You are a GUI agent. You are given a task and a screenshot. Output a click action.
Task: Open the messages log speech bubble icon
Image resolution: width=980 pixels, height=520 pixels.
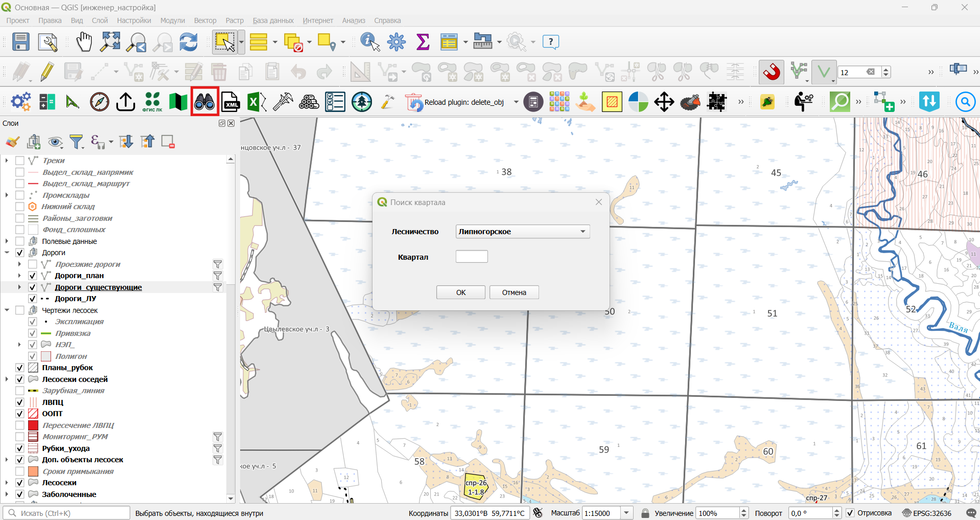coord(971,513)
